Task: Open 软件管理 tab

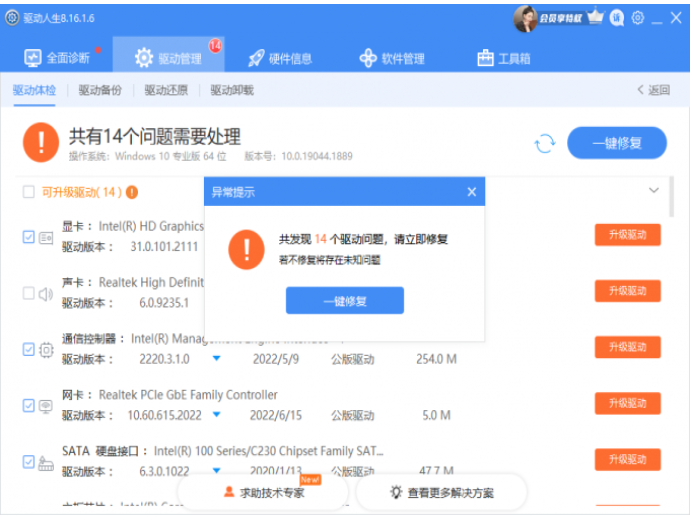Action: coord(392,58)
